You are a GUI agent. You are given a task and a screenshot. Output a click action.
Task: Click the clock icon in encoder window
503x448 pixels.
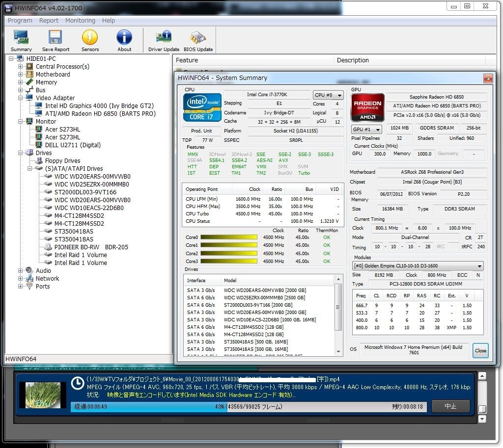pyautogui.click(x=77, y=383)
